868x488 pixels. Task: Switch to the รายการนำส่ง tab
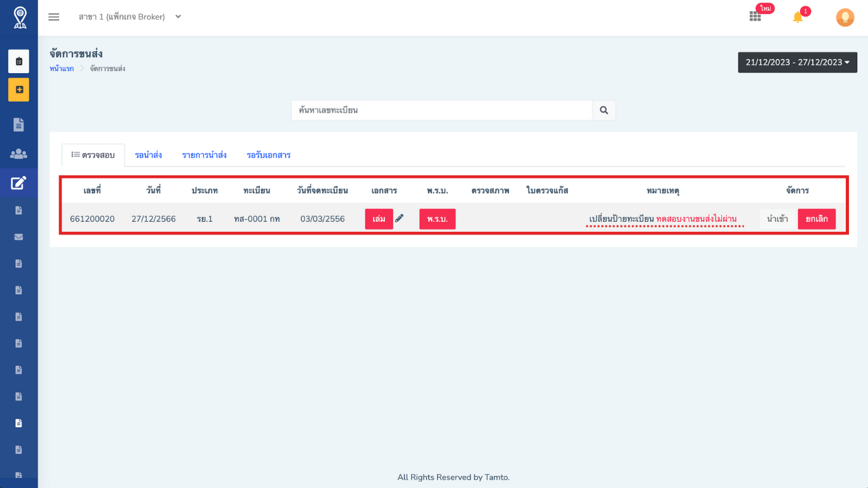pyautogui.click(x=204, y=155)
